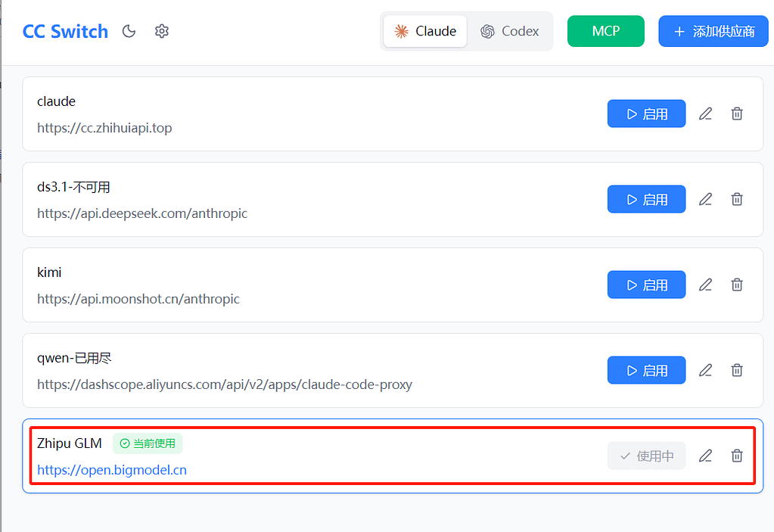Edit the Zhipu GLM provider
Screen dimensions: 774x532
click(x=705, y=456)
